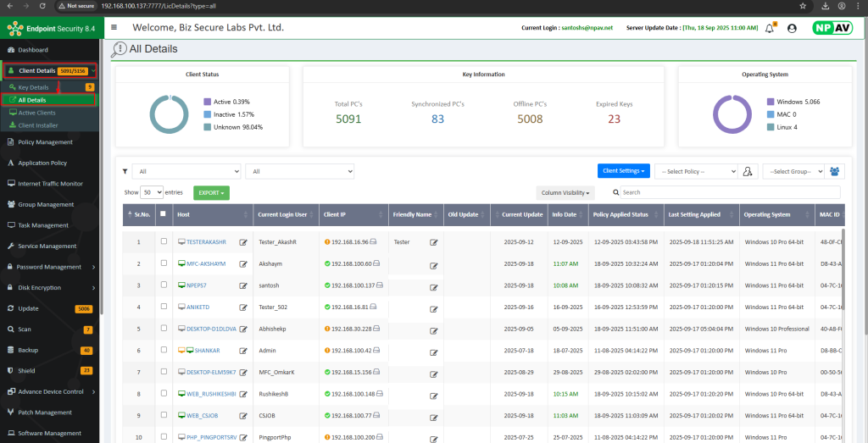Edit friendly name for Tester row

(433, 242)
